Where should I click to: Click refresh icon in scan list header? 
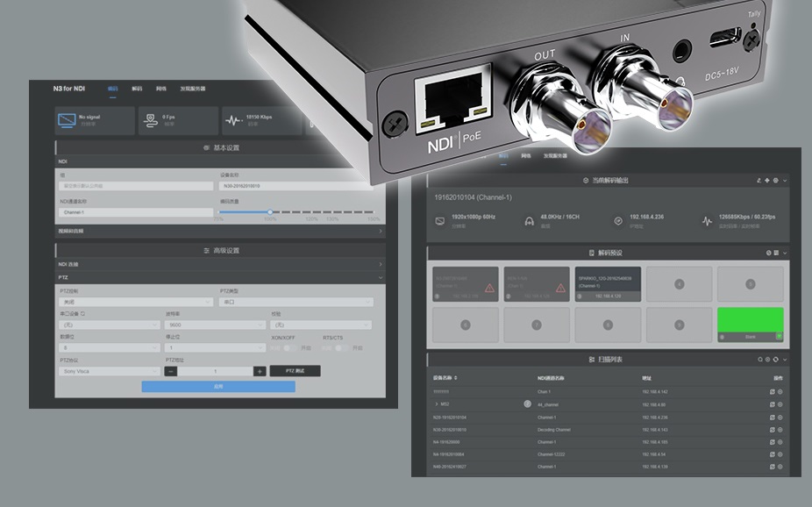coord(774,360)
